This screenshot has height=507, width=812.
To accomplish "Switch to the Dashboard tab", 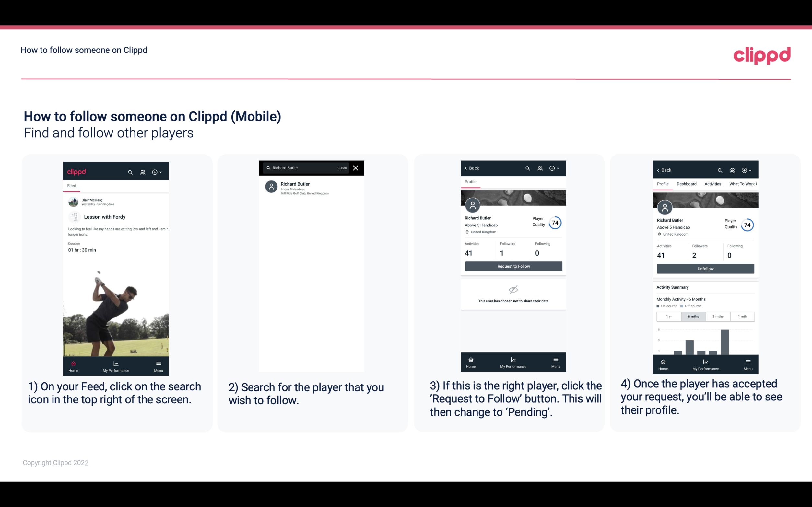I will 686,183.
